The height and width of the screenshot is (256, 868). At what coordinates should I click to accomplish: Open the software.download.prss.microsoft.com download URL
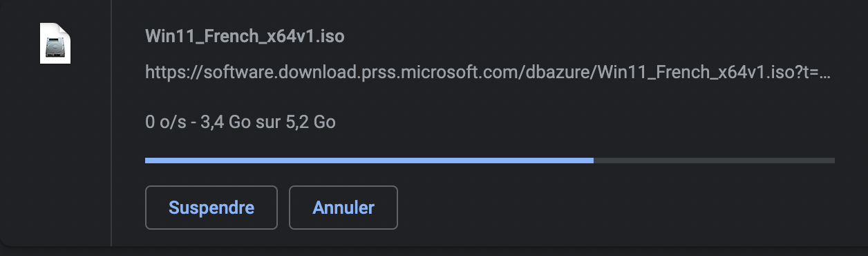[488, 72]
